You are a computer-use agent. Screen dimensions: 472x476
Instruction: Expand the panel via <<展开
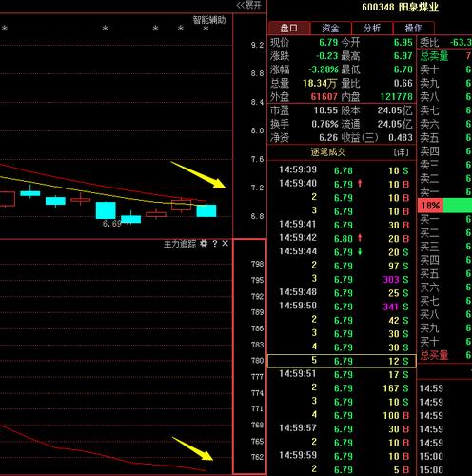[249, 5]
